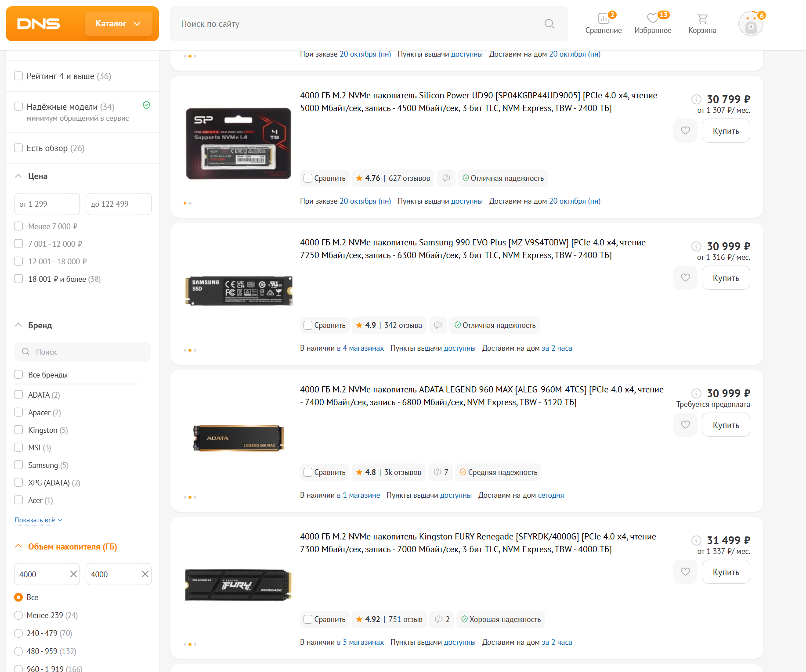Focus the maximum price до 122 499 field

[x=119, y=204]
